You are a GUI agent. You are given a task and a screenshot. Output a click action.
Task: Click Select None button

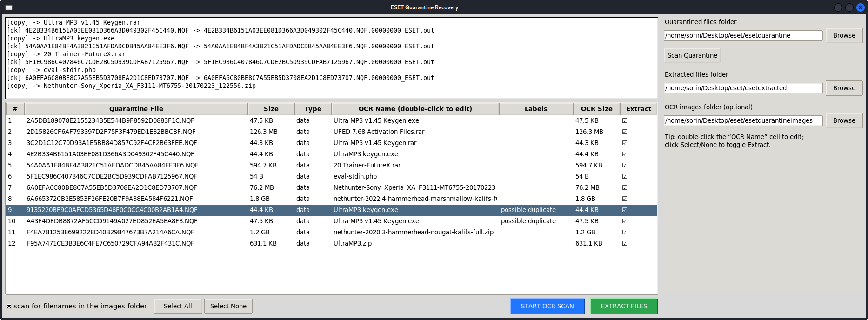pos(228,306)
